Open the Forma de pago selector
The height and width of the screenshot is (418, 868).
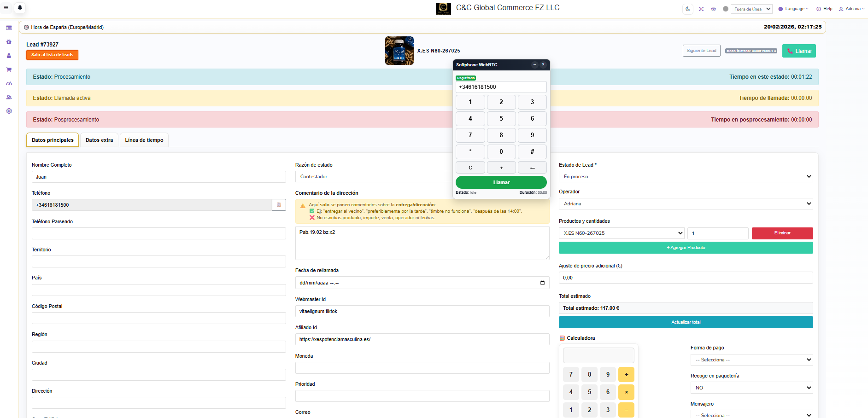click(x=751, y=360)
